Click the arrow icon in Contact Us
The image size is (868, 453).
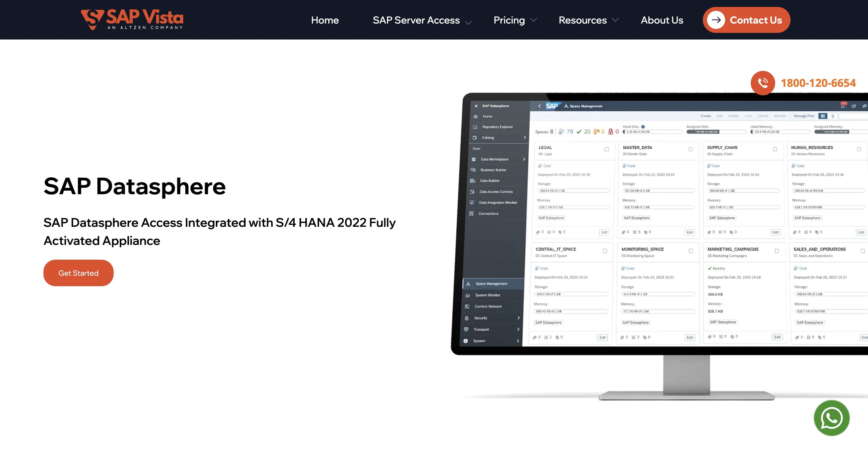[716, 20]
